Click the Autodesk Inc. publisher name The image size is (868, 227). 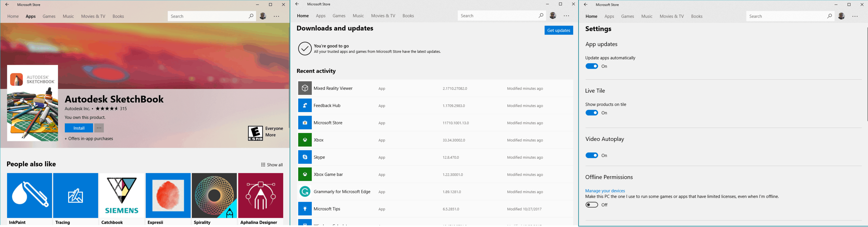pos(77,109)
